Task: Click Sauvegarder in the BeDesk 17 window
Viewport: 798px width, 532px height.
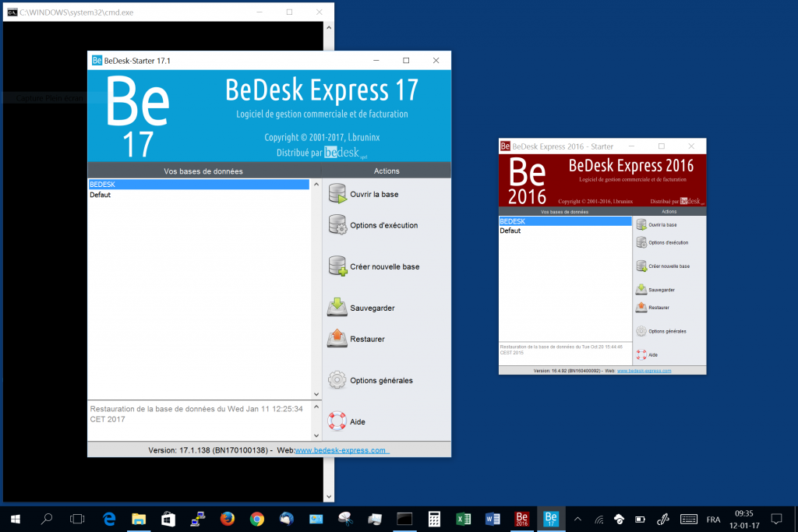Action: tap(362, 308)
